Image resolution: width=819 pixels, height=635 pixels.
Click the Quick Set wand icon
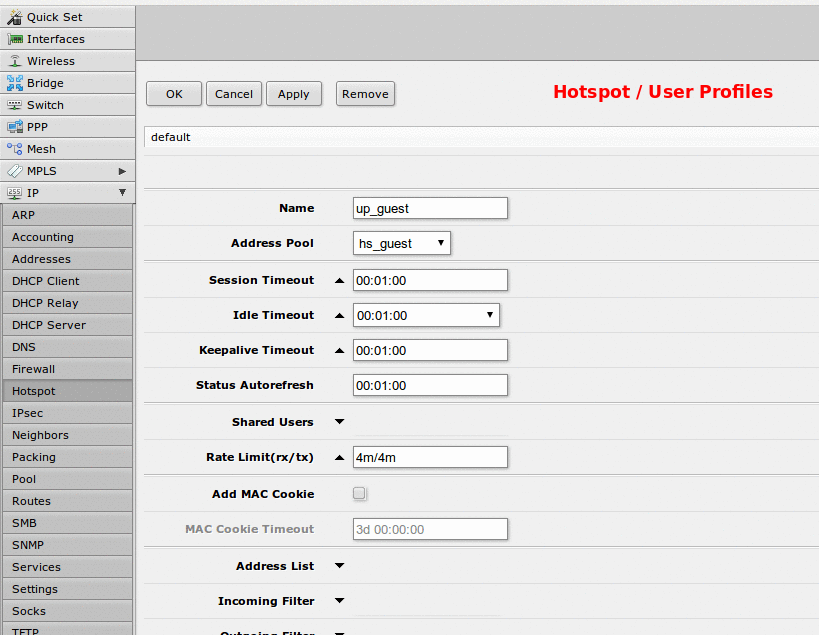15,17
